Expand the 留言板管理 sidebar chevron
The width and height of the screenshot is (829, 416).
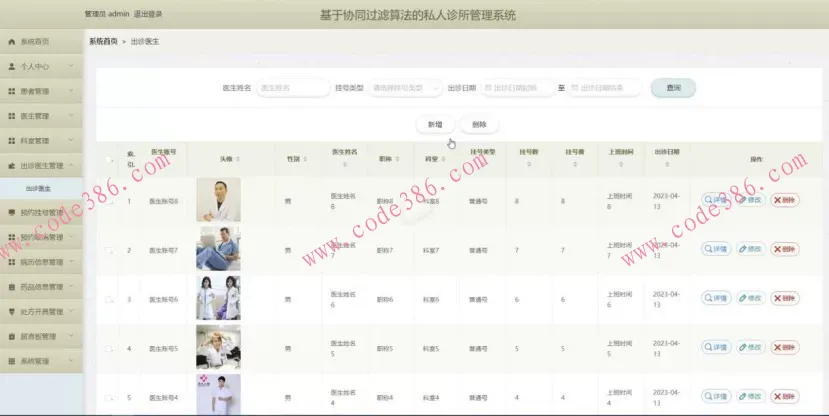click(x=71, y=336)
